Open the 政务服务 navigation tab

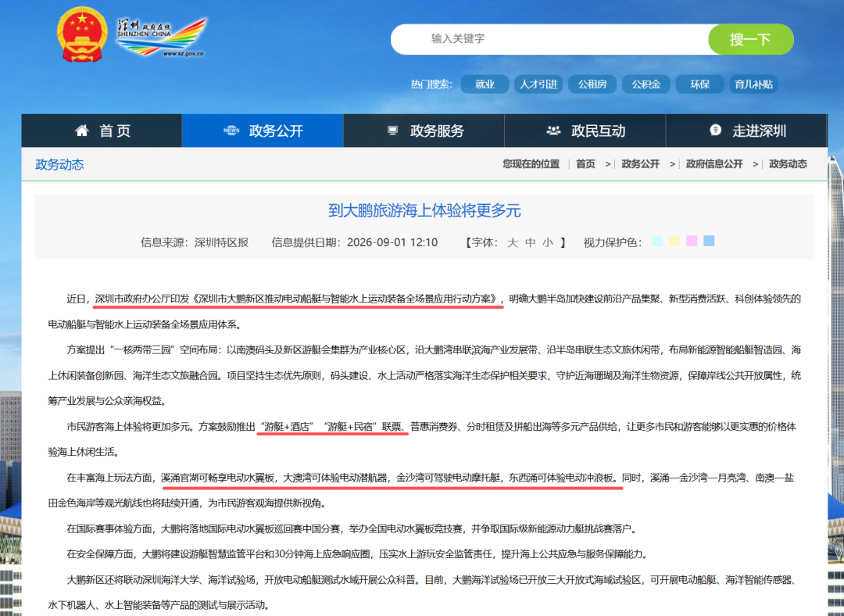point(424,131)
